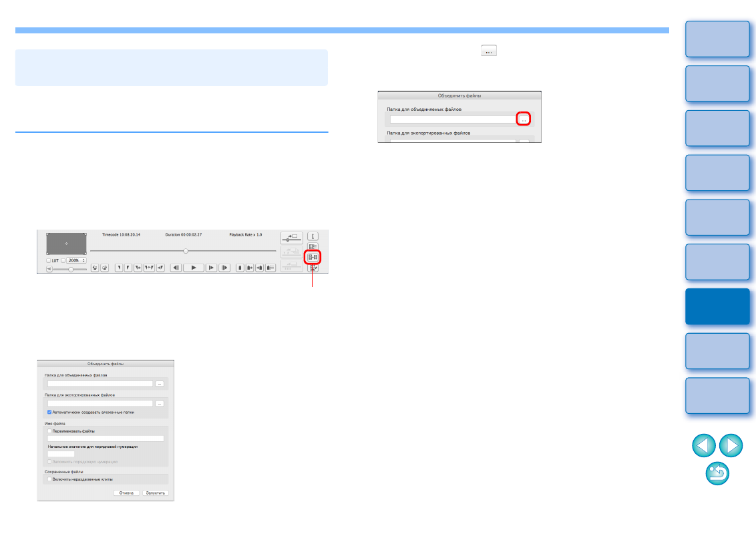Rotate the image counterclockwise
756x534 pixels.
point(95,268)
